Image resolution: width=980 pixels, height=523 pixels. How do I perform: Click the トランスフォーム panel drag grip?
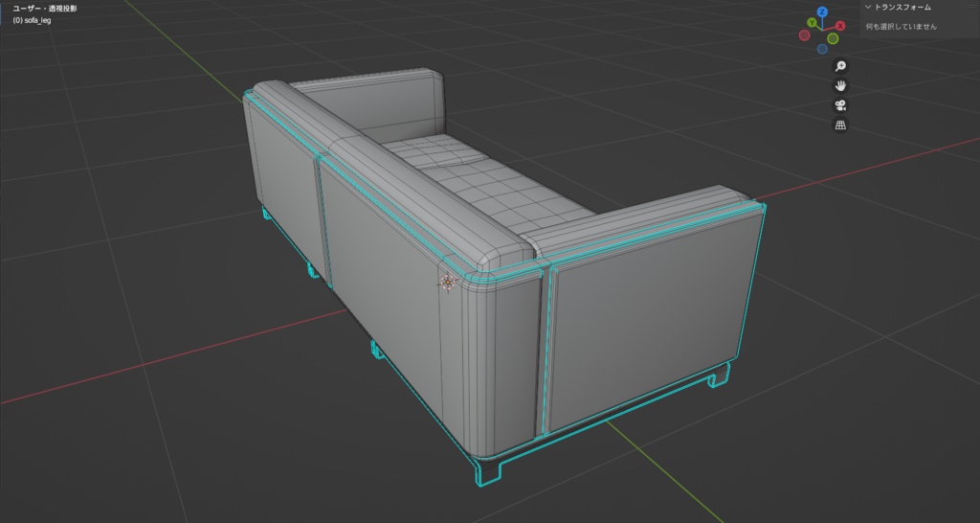tap(971, 5)
